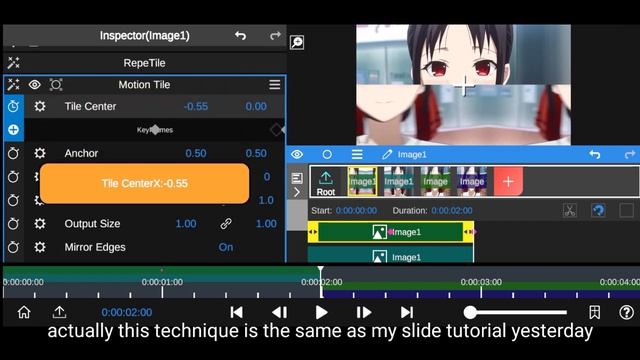The image size is (640, 360).
Task: Go to the home screen
Action: coord(24,312)
